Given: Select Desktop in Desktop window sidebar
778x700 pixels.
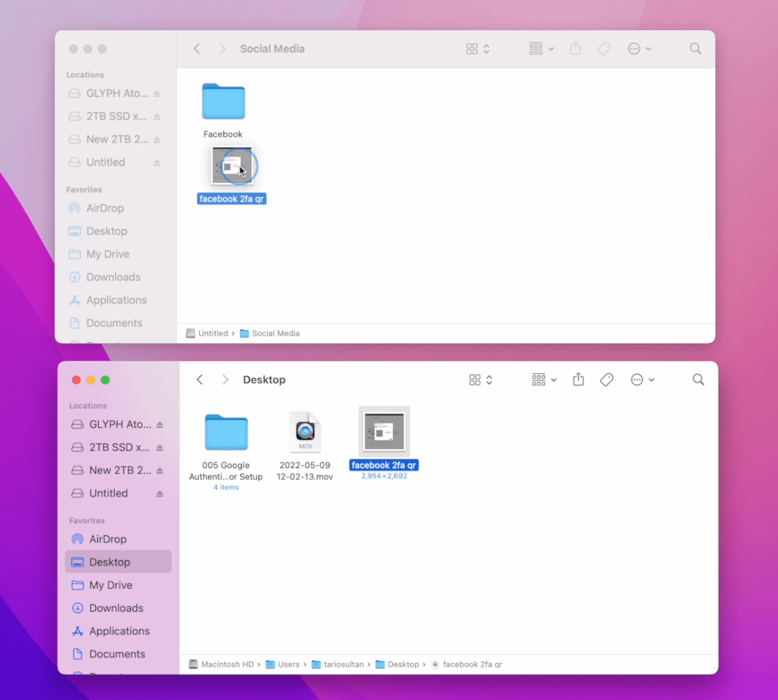Looking at the screenshot, I should [x=118, y=561].
